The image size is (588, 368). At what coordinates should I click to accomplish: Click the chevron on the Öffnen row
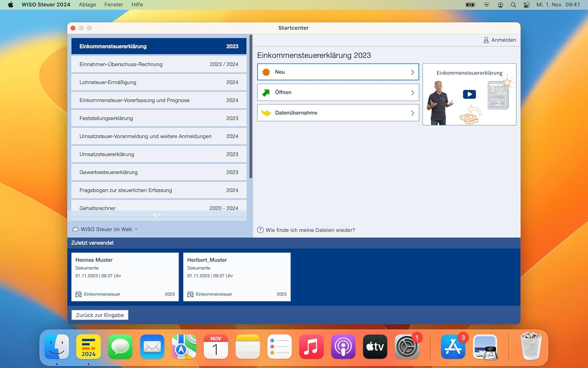(412, 93)
